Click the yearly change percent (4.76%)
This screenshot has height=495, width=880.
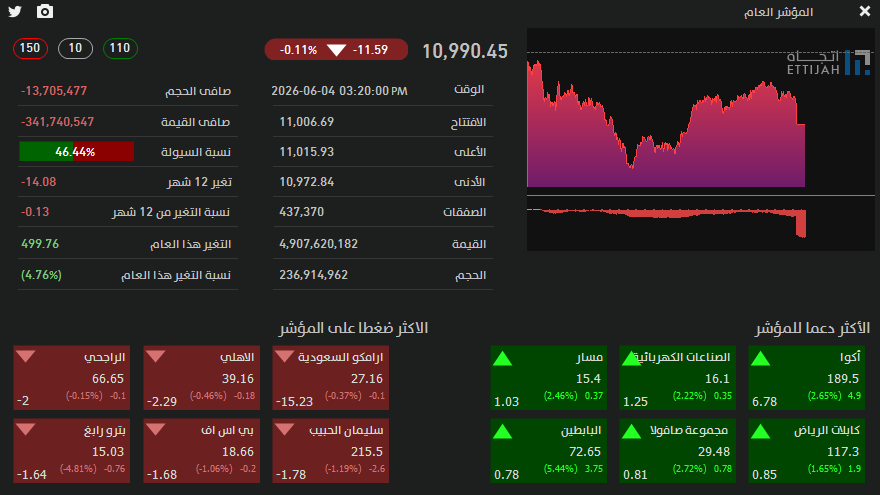coord(41,275)
